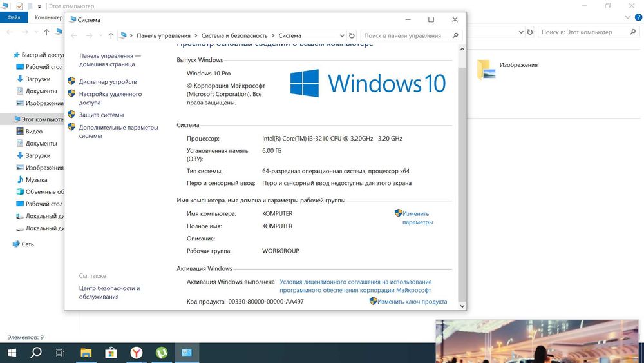
Task: Click picture-in-picture video thumbnail
Action: (537, 341)
